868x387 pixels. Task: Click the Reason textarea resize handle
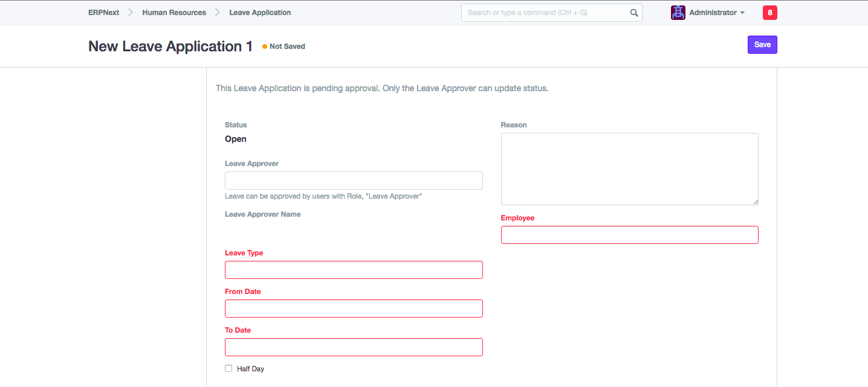755,202
